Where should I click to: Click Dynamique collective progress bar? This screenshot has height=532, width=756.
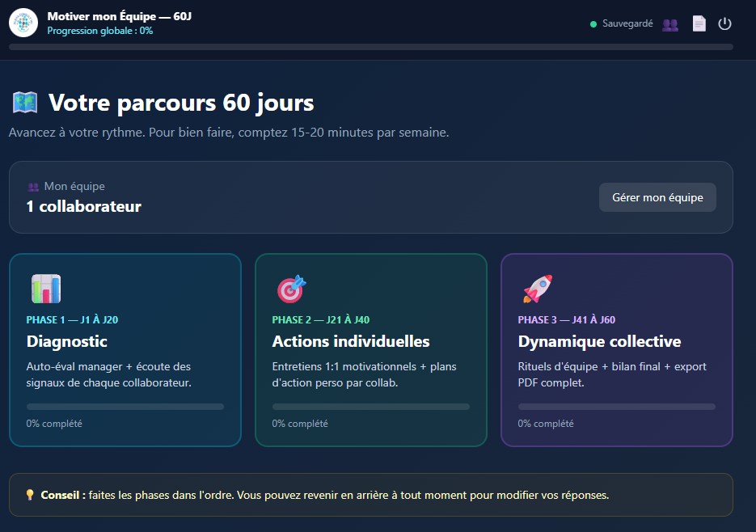tap(617, 407)
